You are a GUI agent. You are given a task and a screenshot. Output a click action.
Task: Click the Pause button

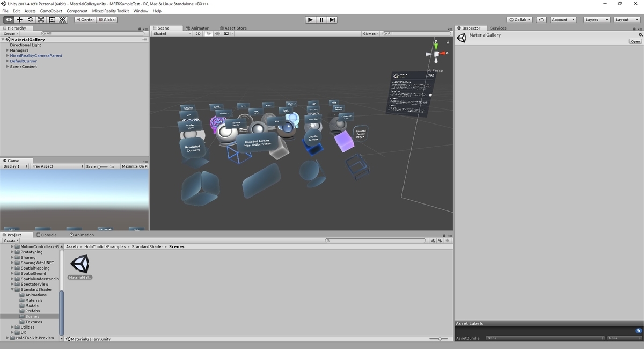(321, 20)
